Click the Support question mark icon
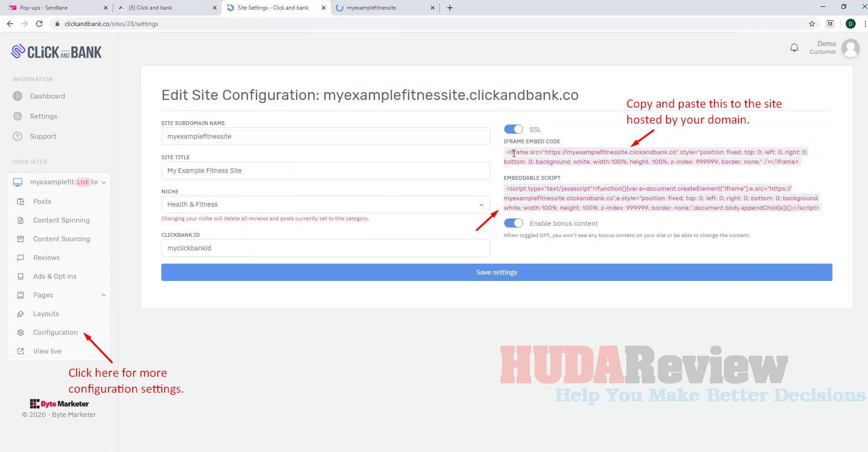The width and height of the screenshot is (868, 452). point(18,136)
